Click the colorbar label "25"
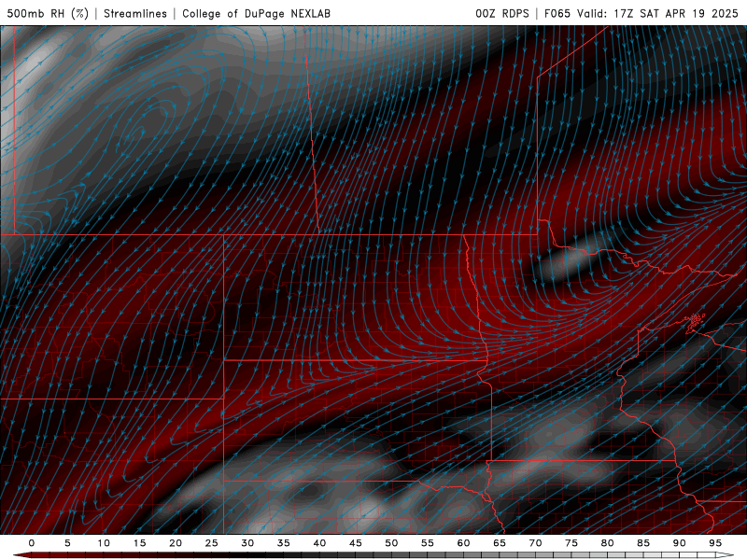Viewport: 747px width, 560px height. [x=212, y=543]
